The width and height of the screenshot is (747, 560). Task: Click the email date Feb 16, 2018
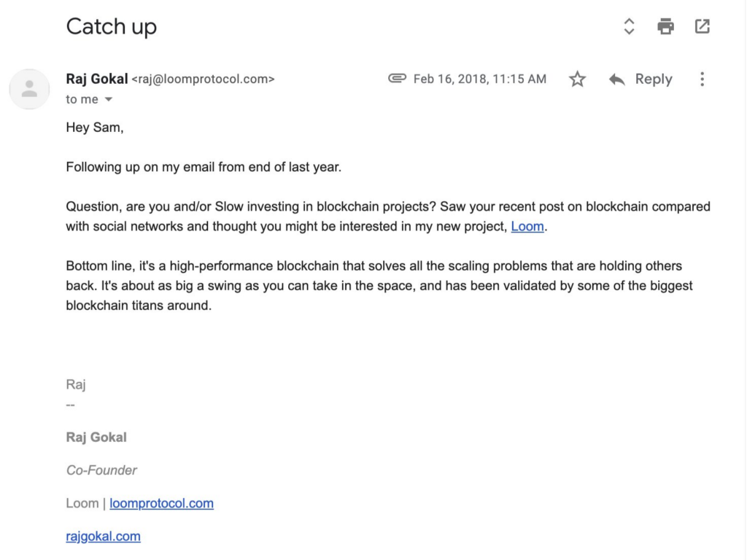point(480,79)
